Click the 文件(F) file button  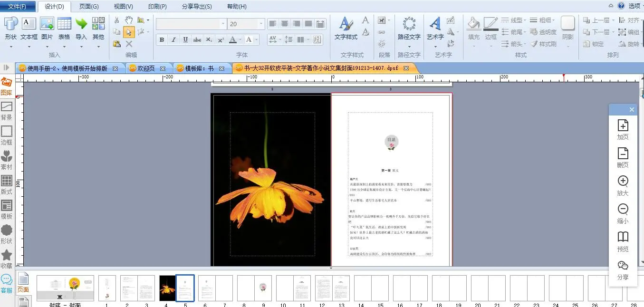point(18,7)
